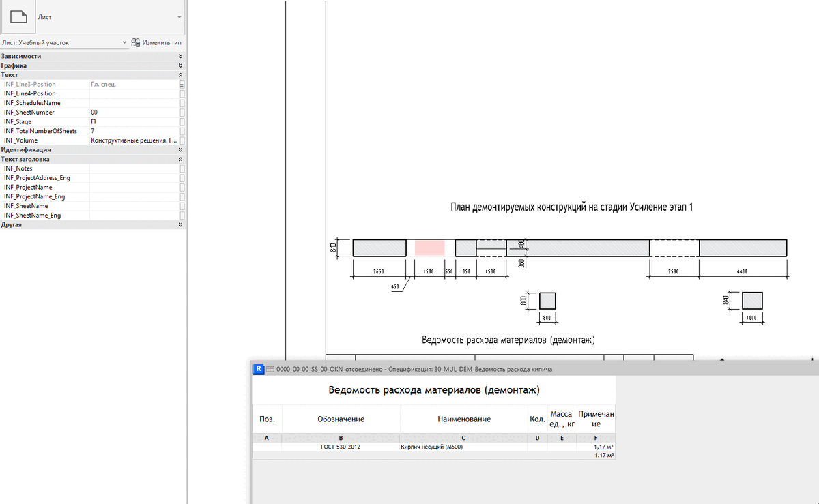Screen dimensions: 819x504
Task: Select the Наименование column header
Action: pos(464,419)
